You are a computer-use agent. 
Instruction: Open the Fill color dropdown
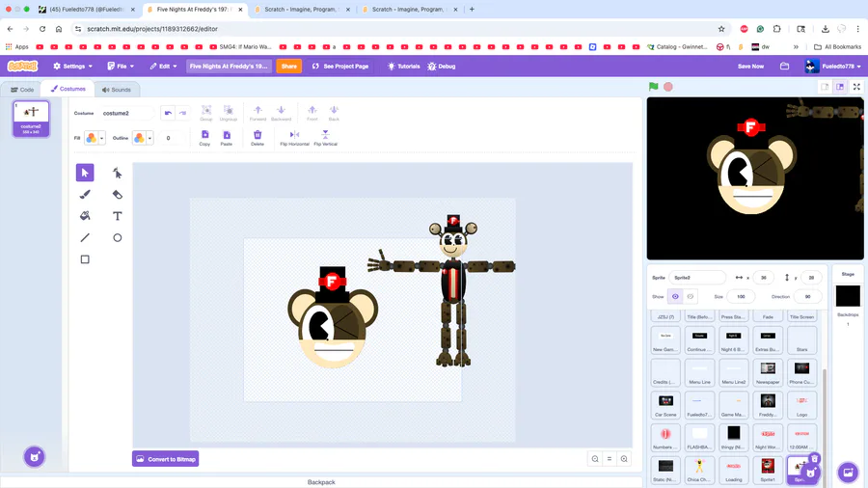[x=102, y=138]
